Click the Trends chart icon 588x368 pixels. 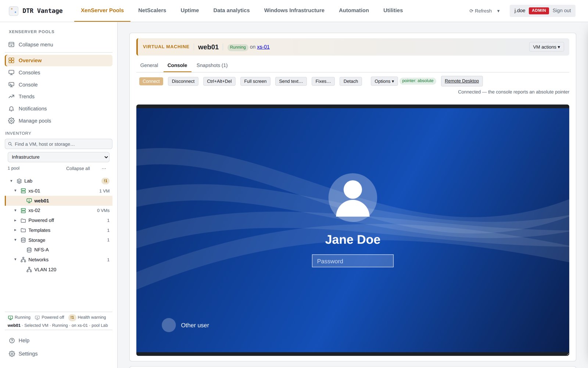tap(11, 96)
